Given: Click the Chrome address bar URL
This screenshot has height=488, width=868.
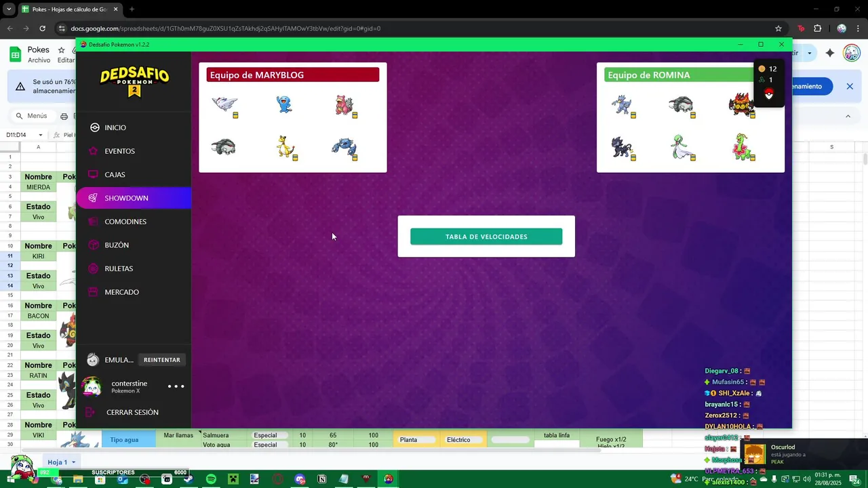Looking at the screenshot, I should click(226, 28).
